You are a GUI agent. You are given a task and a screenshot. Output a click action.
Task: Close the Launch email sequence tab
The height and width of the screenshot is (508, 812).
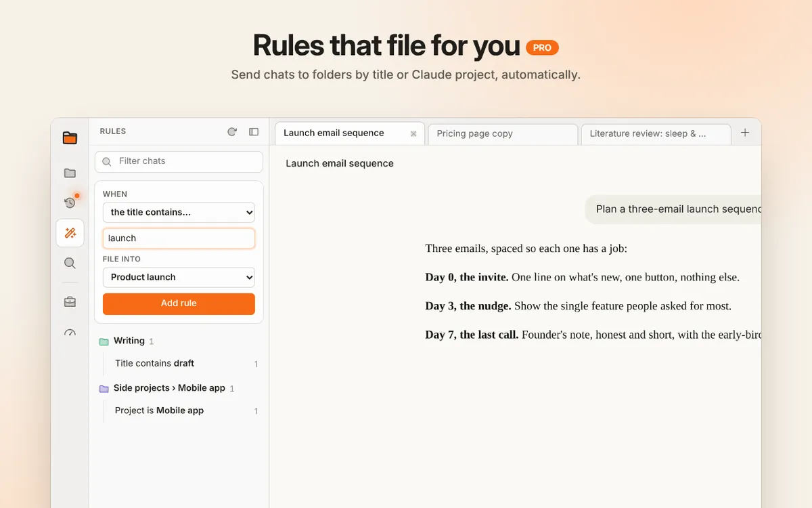(x=413, y=133)
